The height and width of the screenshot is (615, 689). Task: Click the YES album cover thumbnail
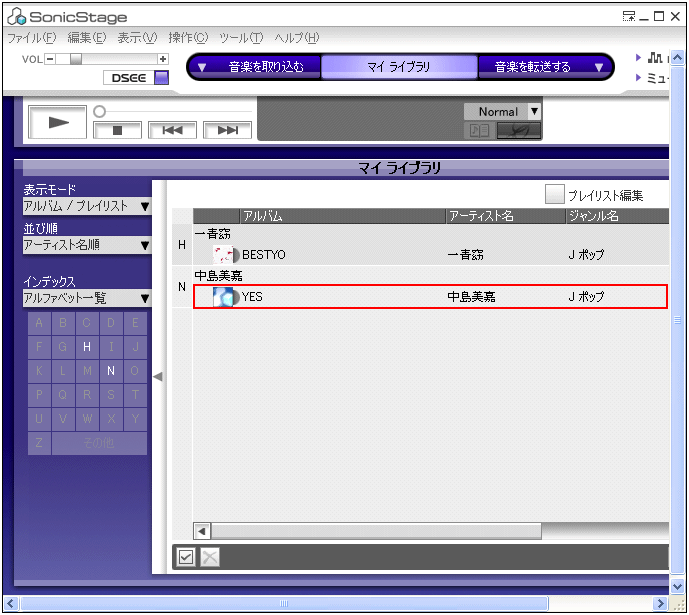tap(223, 297)
